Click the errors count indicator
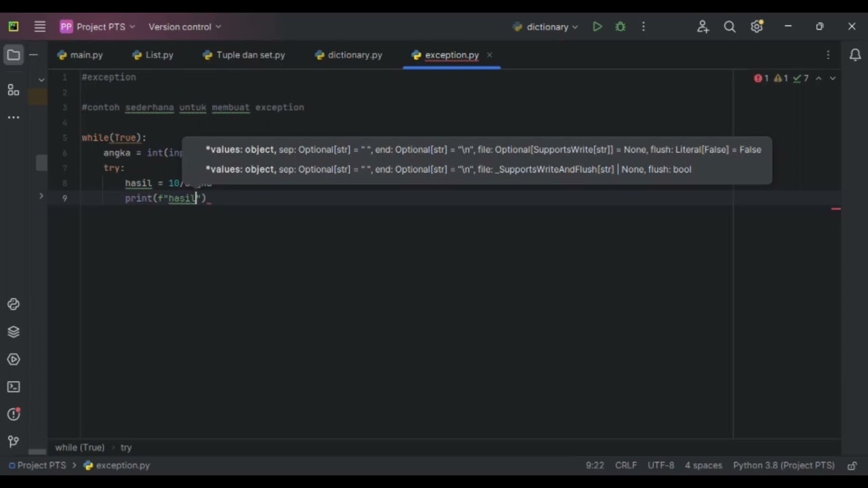 point(762,78)
